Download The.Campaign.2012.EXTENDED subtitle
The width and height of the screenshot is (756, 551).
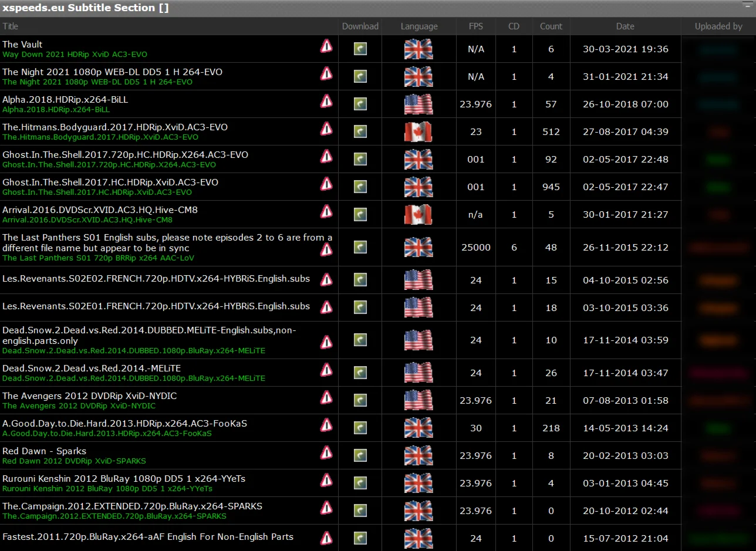tap(360, 511)
